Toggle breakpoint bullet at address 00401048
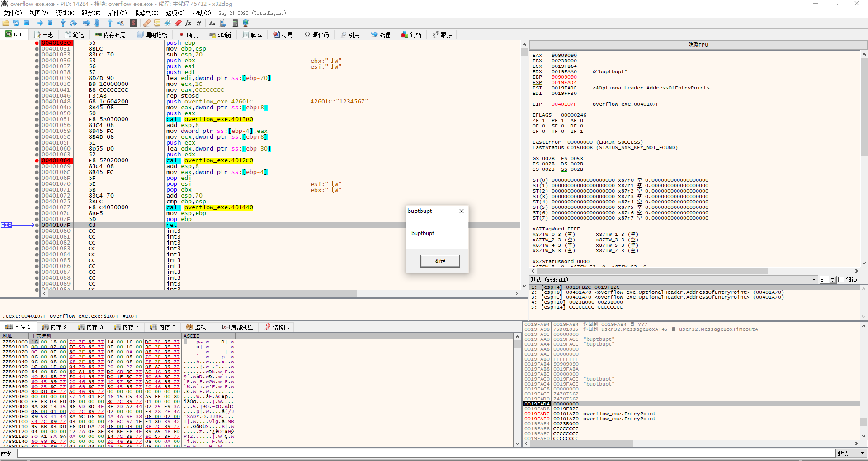 pos(37,102)
